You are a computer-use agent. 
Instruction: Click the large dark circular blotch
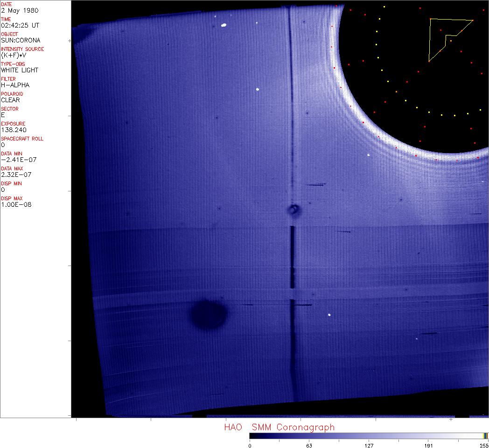tap(209, 315)
